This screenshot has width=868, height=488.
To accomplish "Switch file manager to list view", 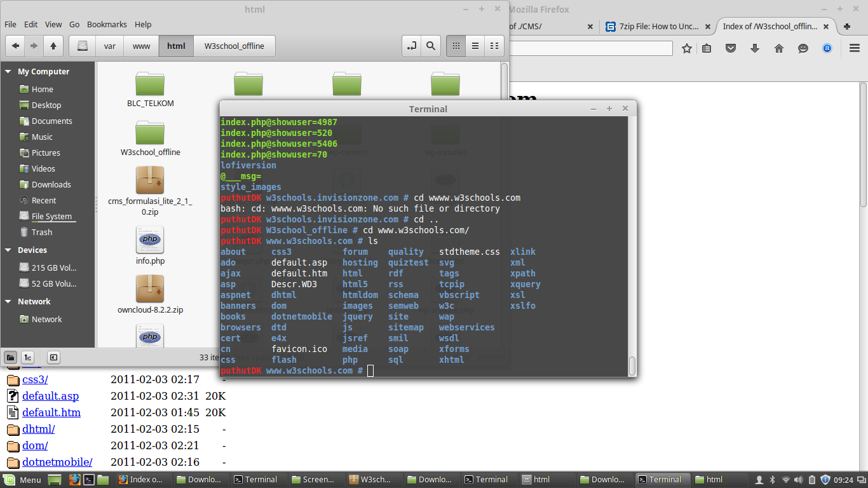I will 475,46.
